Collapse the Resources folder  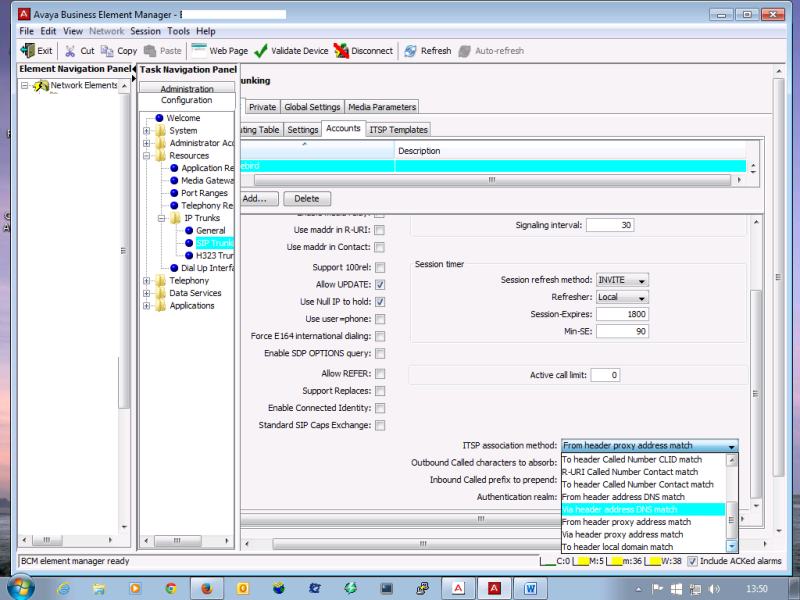click(x=146, y=156)
